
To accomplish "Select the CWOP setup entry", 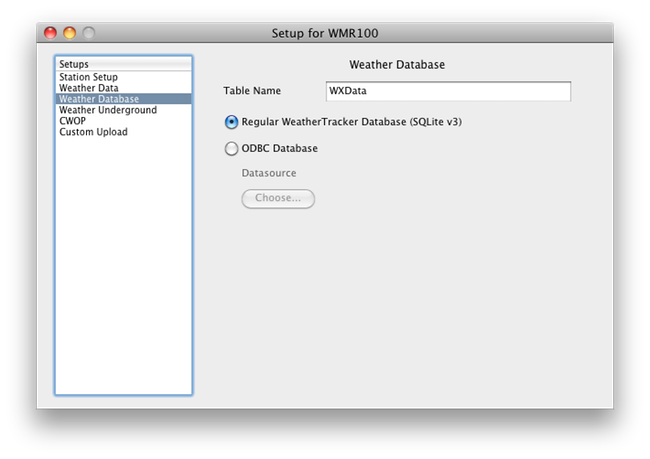I will coord(124,121).
